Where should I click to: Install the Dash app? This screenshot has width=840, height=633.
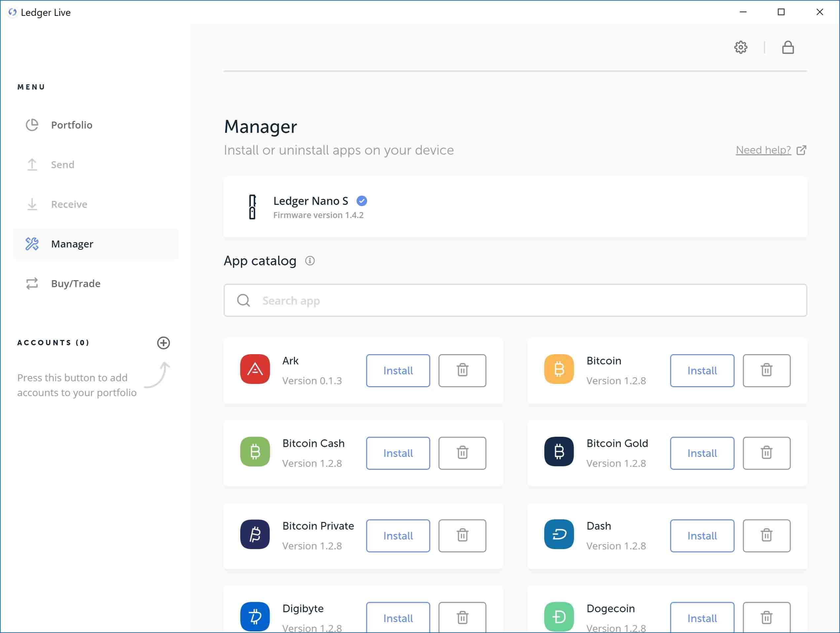(x=702, y=536)
